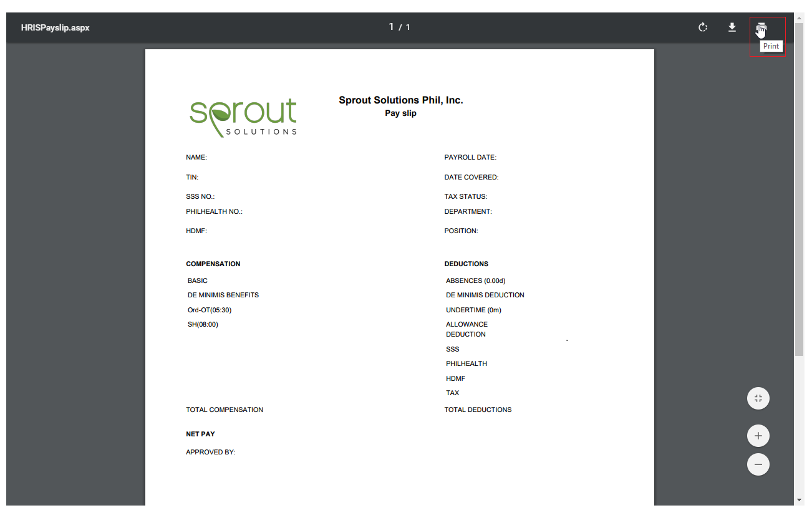Click the DATE COVERED: label

pos(471,178)
